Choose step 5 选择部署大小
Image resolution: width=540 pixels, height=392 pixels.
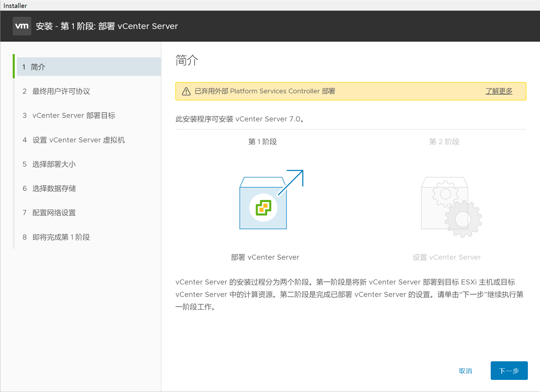coord(54,164)
